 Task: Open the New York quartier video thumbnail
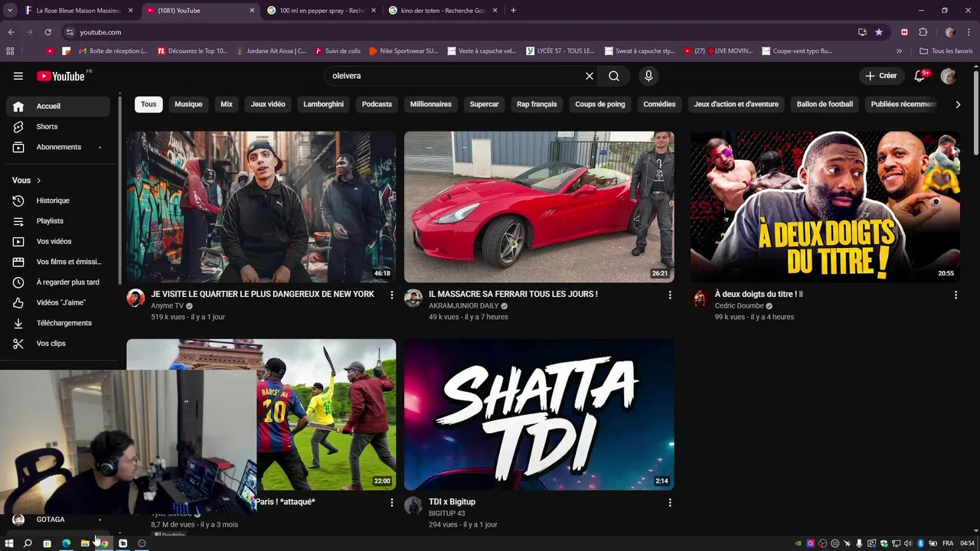(261, 207)
